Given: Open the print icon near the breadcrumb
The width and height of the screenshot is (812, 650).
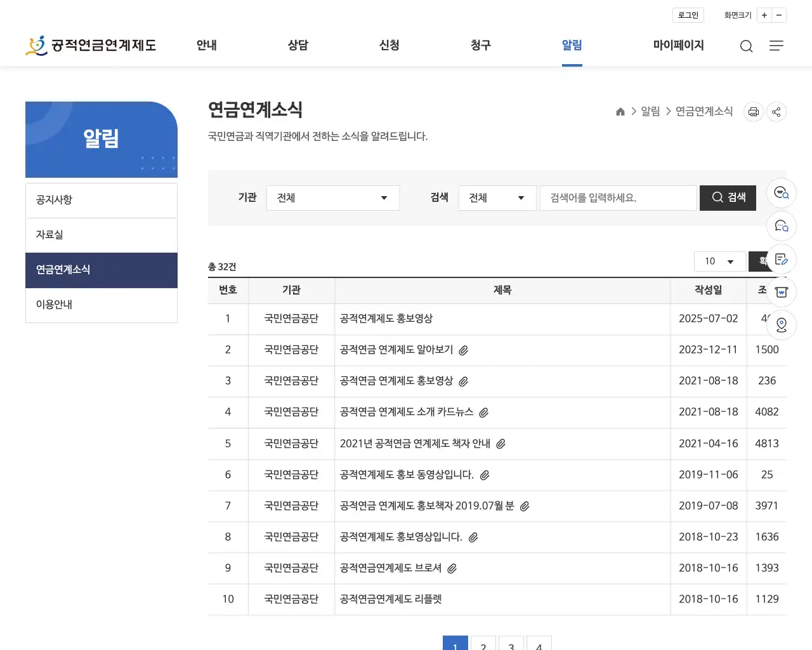Looking at the screenshot, I should (x=753, y=112).
